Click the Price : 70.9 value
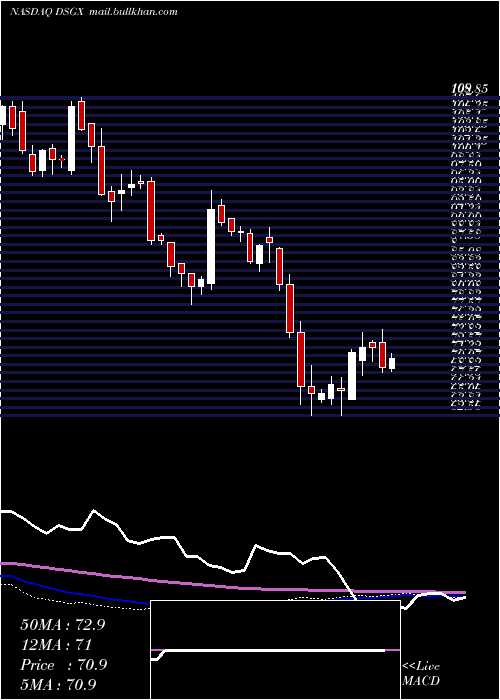This screenshot has height=700, width=500. point(63,665)
